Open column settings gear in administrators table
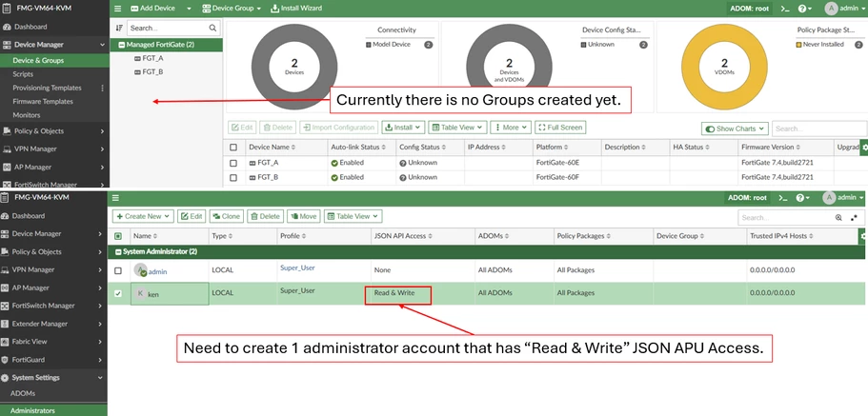Viewport: 868px width, 416px height. [863, 236]
